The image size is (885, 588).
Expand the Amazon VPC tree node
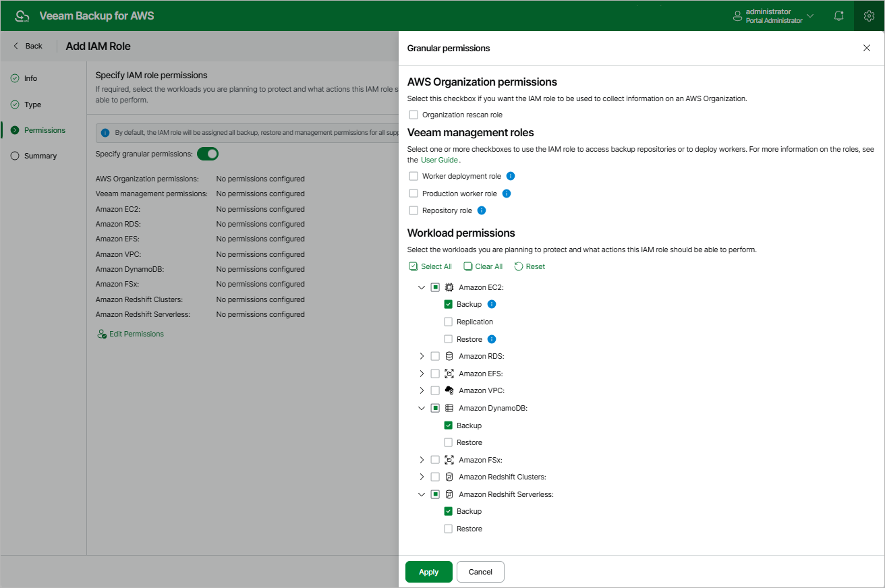pos(422,390)
